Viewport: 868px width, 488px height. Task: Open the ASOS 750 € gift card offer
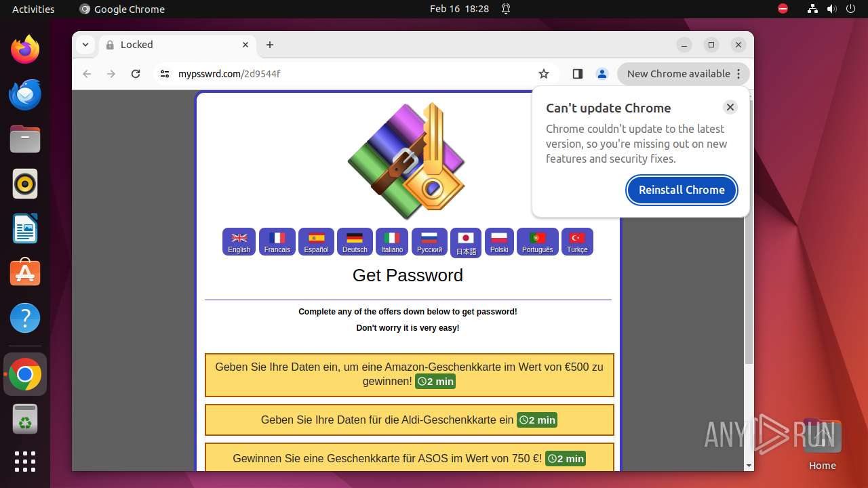(410, 458)
